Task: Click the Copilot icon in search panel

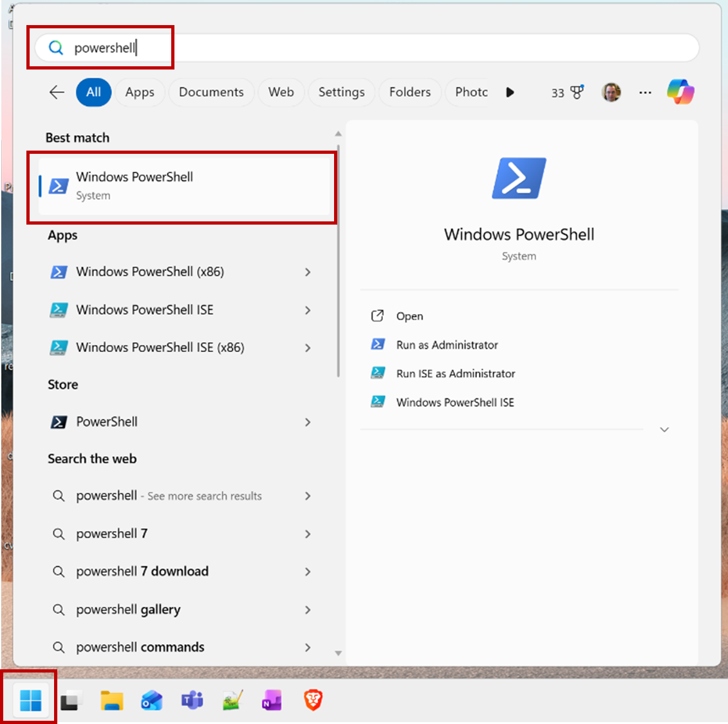Action: (680, 92)
